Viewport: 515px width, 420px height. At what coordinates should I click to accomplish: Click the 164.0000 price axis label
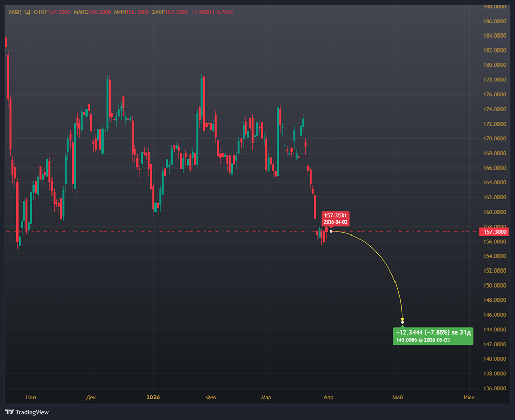(494, 182)
